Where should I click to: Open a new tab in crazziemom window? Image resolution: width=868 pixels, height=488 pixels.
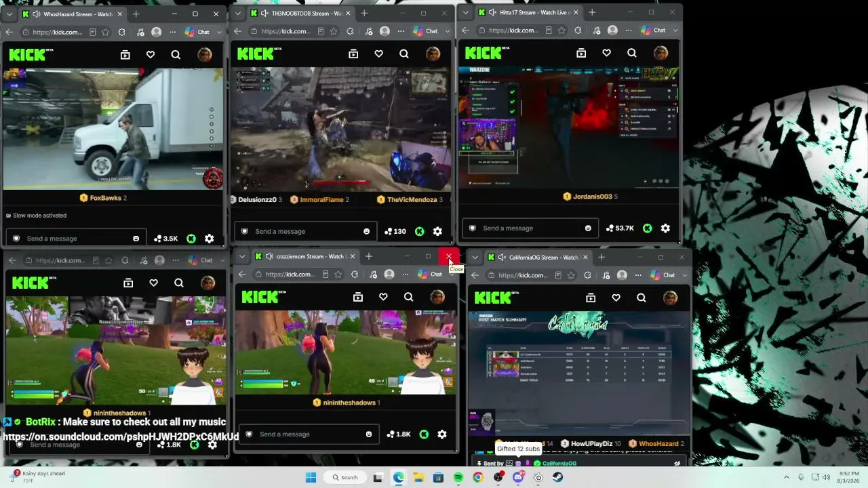(x=369, y=257)
